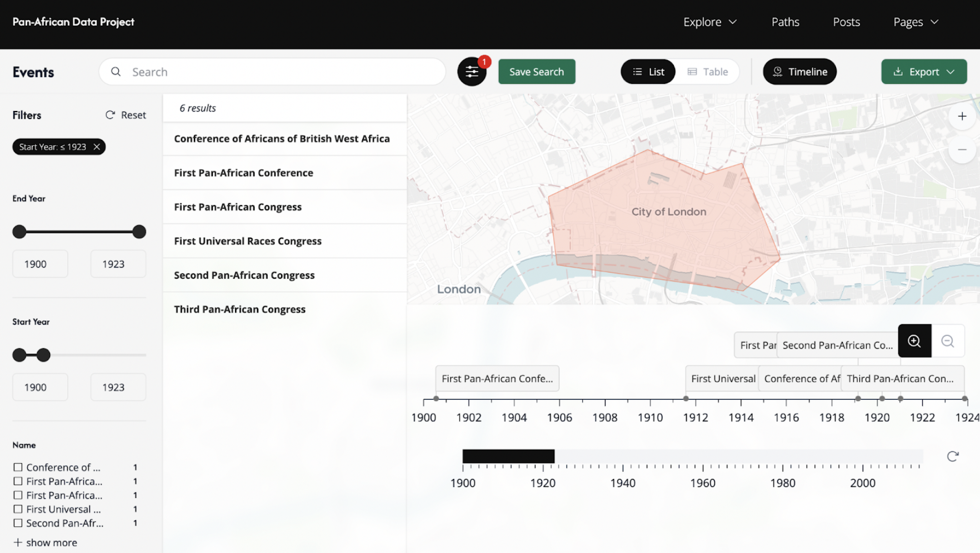Open First Pan-African Conference result
This screenshot has width=980, height=553.
[284, 173]
